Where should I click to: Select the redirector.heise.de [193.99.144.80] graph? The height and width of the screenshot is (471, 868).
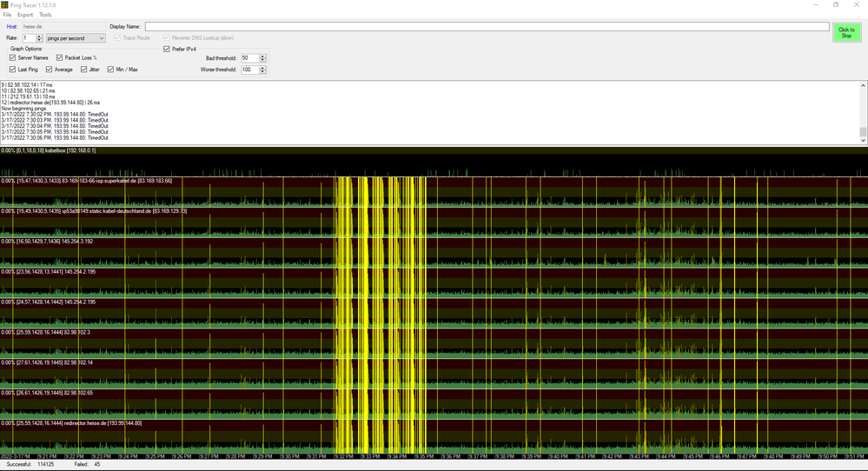point(434,435)
